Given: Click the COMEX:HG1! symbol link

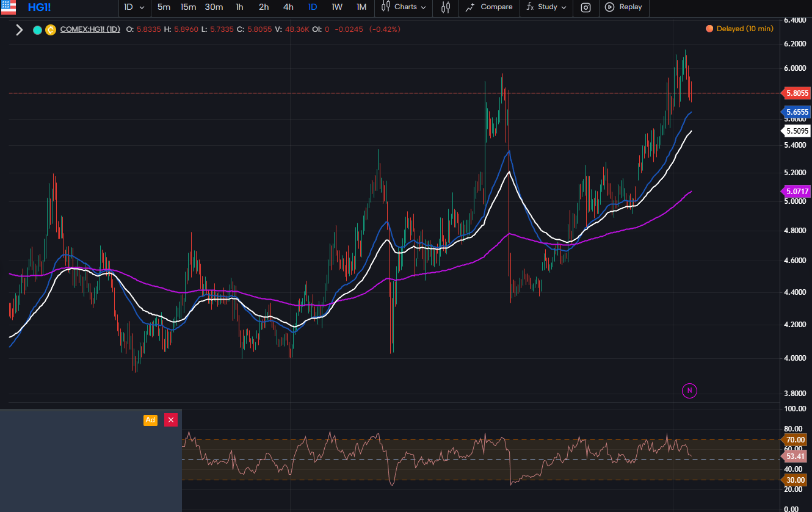Looking at the screenshot, I should pyautogui.click(x=90, y=29).
